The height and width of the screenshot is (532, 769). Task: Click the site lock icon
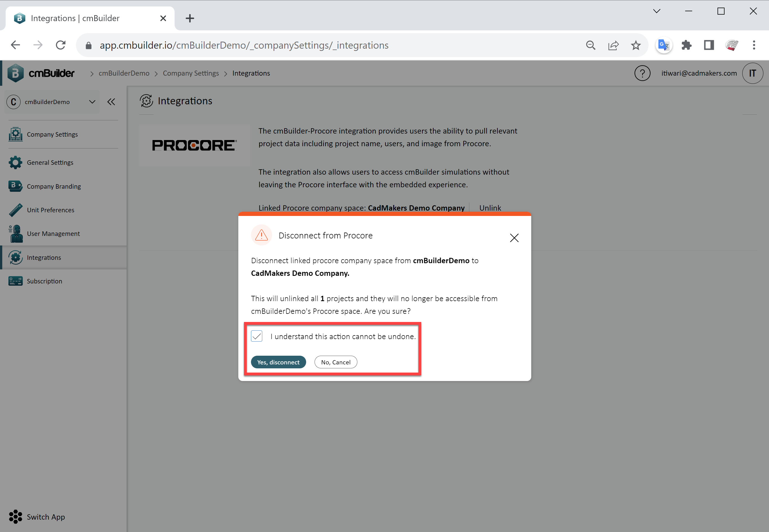pyautogui.click(x=88, y=45)
